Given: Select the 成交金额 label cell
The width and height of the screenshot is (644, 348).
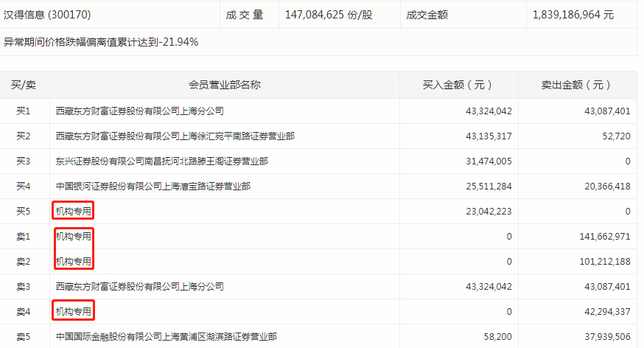Looking at the screenshot, I should pos(427,15).
